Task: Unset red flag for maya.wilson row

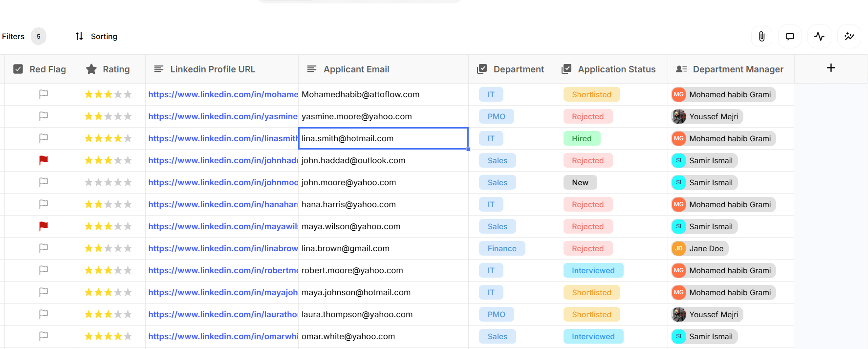Action: click(43, 226)
